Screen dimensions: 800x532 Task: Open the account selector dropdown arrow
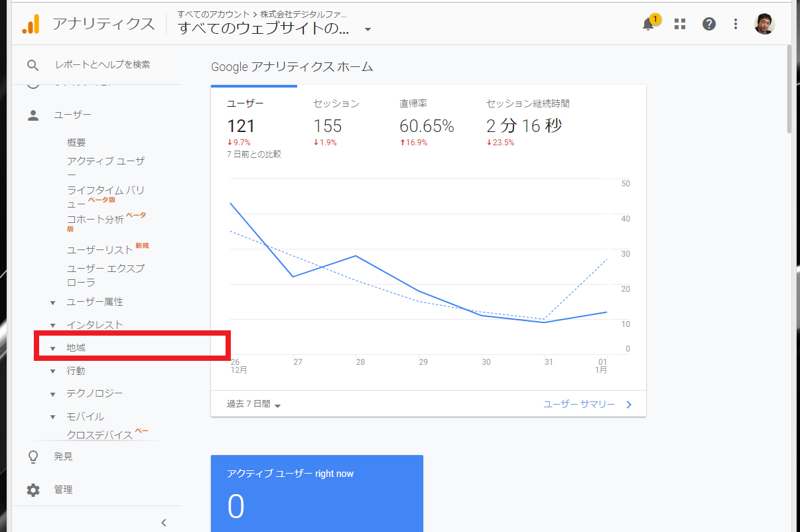[368, 29]
